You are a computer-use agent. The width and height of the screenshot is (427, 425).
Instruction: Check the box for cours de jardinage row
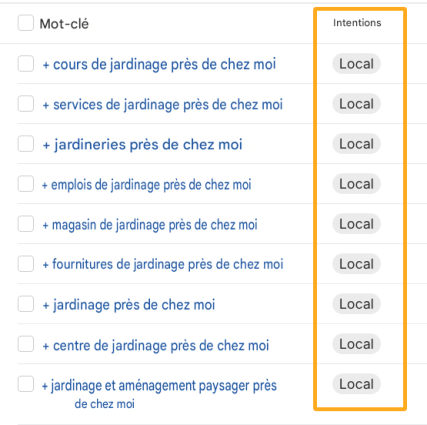click(26, 64)
